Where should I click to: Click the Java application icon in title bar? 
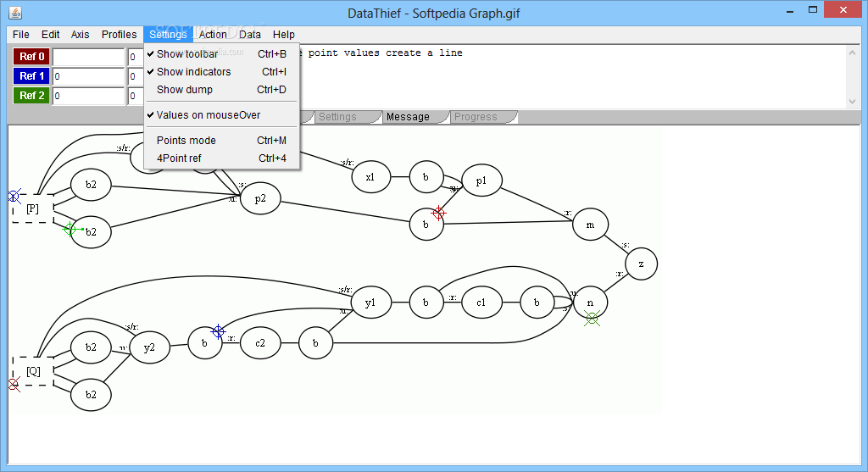coord(15,13)
